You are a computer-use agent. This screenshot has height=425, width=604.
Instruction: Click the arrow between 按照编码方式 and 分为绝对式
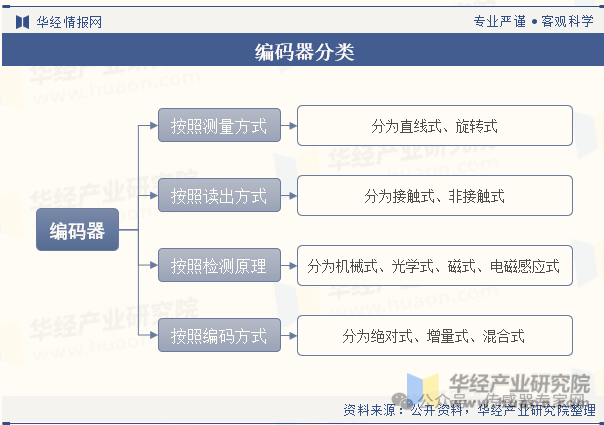coord(288,336)
